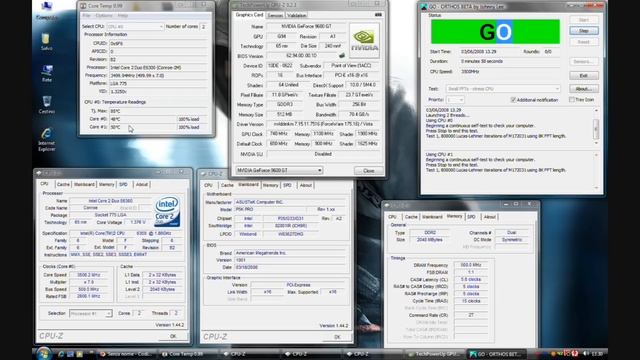This screenshot has height=360, width=640.
Task: Click the Number of cores field
Action: pyautogui.click(x=203, y=27)
